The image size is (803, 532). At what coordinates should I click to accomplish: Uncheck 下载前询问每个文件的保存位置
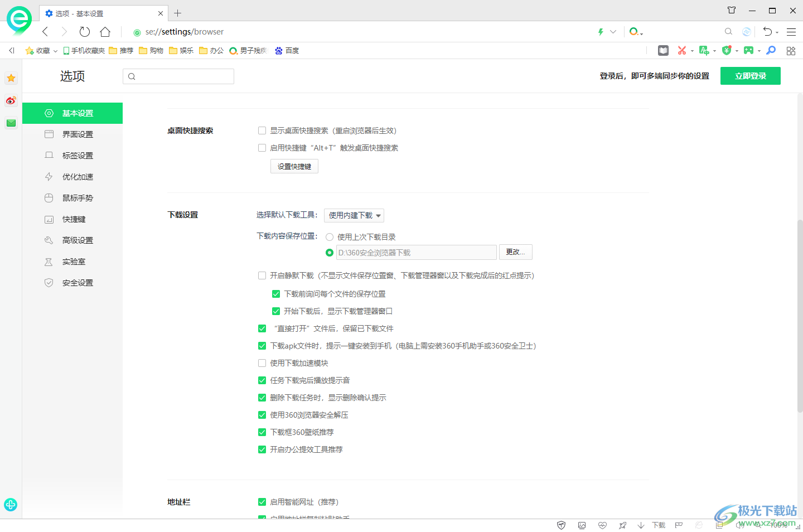tap(276, 294)
